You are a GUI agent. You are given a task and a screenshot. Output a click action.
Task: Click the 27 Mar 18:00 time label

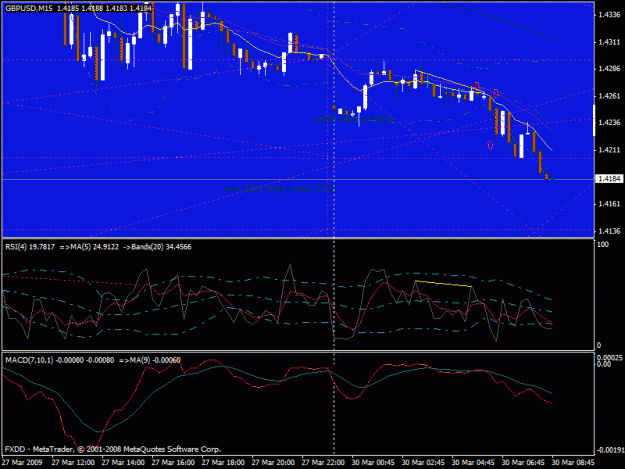click(x=223, y=463)
